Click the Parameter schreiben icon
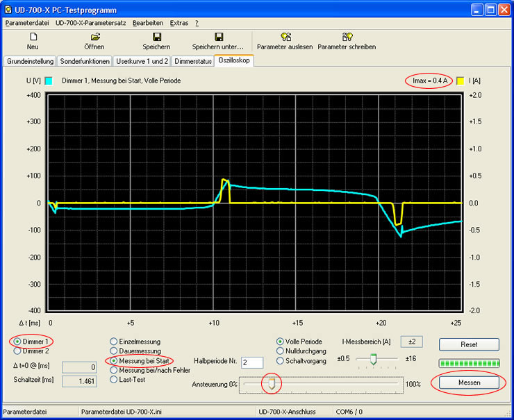This screenshot has height=420, width=514. click(x=347, y=37)
